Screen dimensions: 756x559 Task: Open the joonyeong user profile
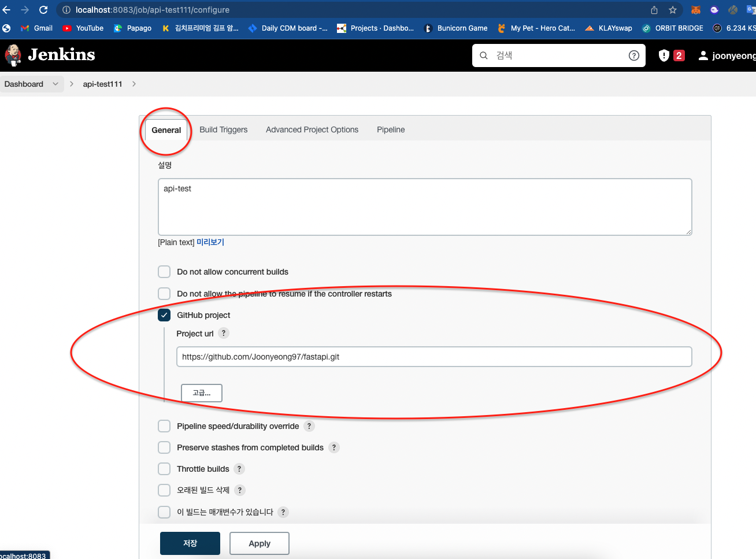click(x=727, y=55)
